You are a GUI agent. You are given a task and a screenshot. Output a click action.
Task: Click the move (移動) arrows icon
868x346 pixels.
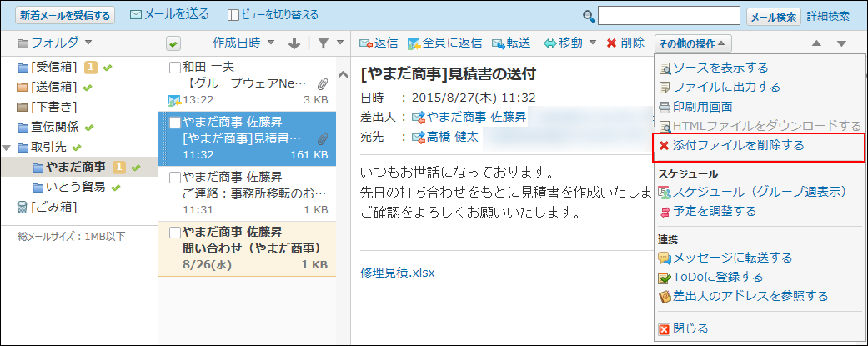click(x=549, y=43)
